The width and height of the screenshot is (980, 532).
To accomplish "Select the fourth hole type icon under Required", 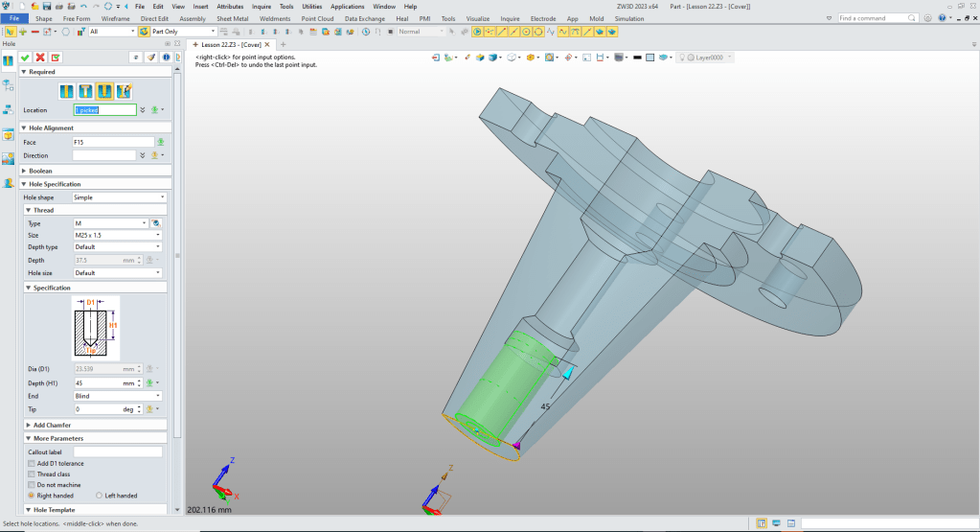I will coord(124,91).
